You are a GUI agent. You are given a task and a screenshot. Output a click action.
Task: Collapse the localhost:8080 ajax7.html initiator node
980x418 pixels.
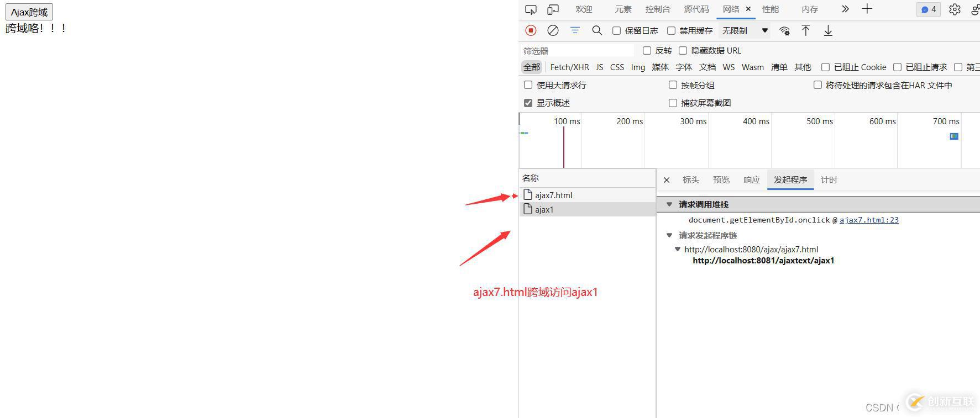[x=678, y=249]
